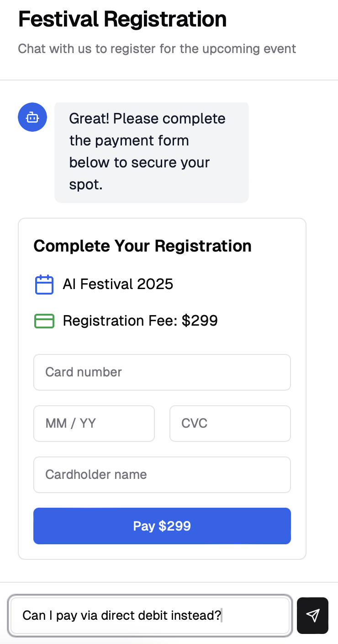Click the AI Festival 2025 event label
The height and width of the screenshot is (644, 338).
click(x=118, y=284)
